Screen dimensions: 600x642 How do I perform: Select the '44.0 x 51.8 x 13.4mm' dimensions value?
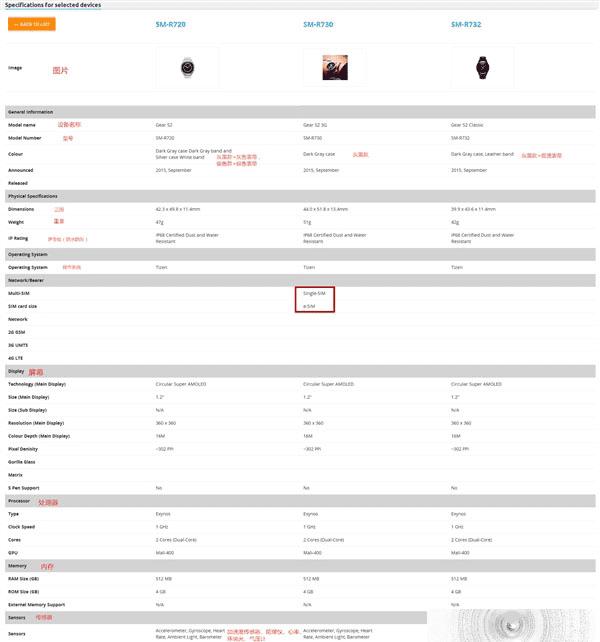(x=325, y=209)
